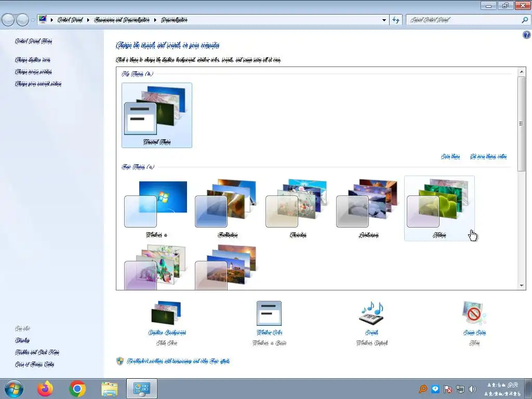Image resolution: width=532 pixels, height=399 pixels.
Task: Click the Aero Themes (7) group header
Action: (x=138, y=167)
